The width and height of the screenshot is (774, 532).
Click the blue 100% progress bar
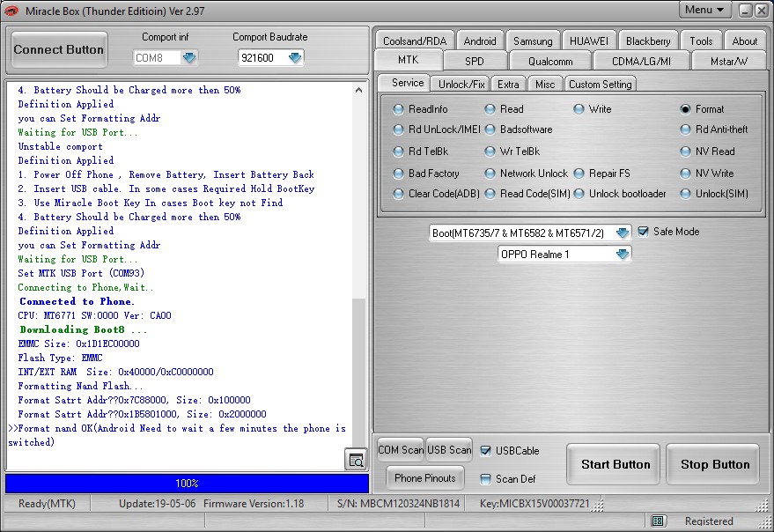tap(187, 483)
